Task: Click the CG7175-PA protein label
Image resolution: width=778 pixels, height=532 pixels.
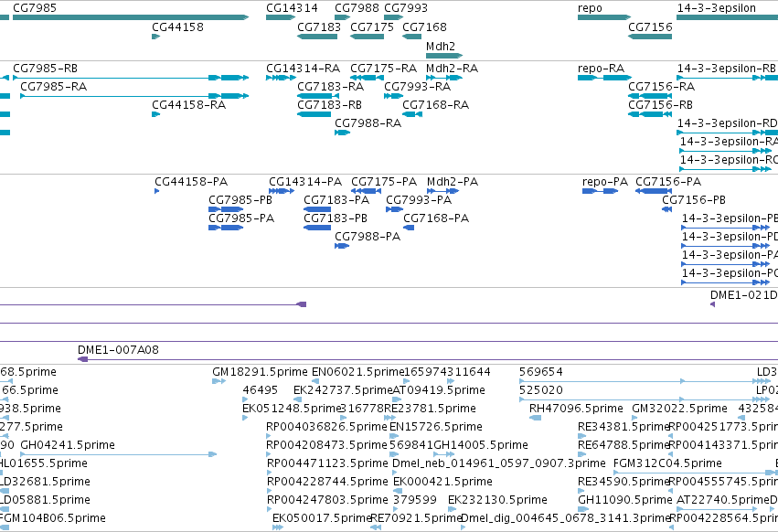Action: (x=384, y=182)
